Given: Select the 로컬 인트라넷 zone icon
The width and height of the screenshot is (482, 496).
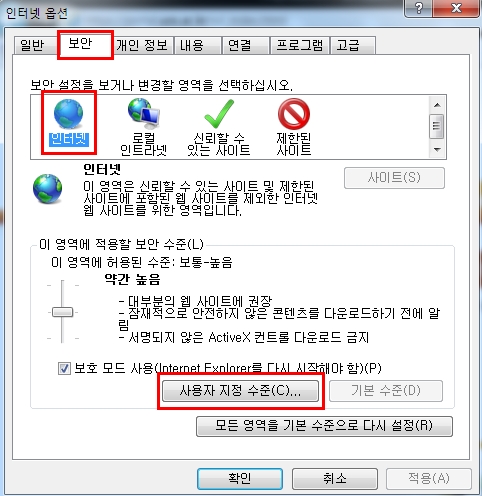Looking at the screenshot, I should [144, 114].
